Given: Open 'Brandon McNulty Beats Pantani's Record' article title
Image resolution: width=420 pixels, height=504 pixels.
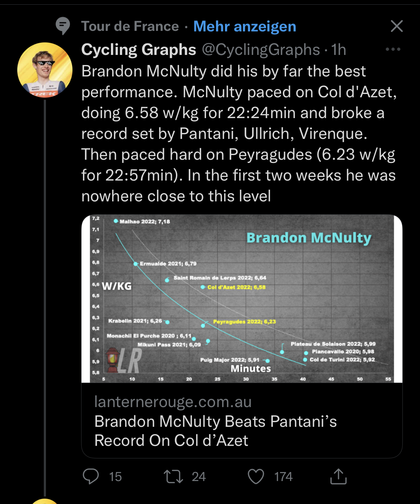Looking at the screenshot, I should [215, 431].
